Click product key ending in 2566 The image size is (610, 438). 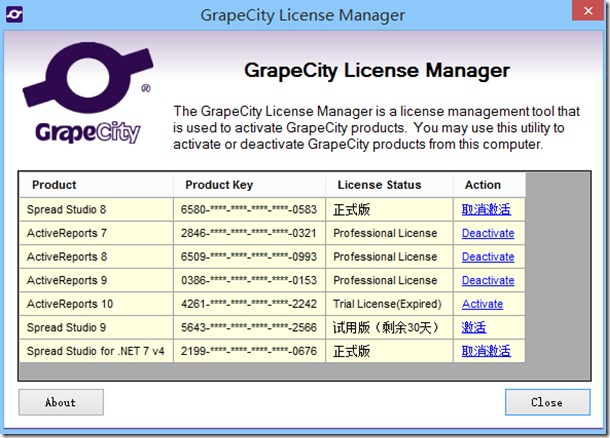tap(249, 328)
